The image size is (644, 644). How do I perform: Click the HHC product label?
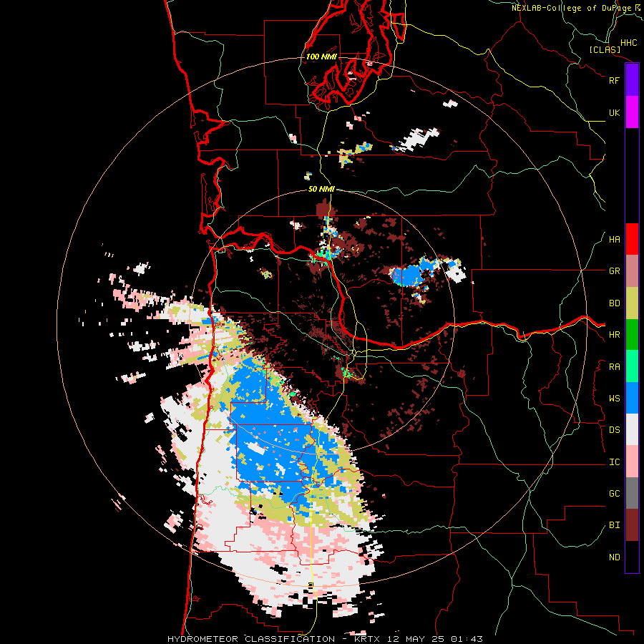pos(628,43)
